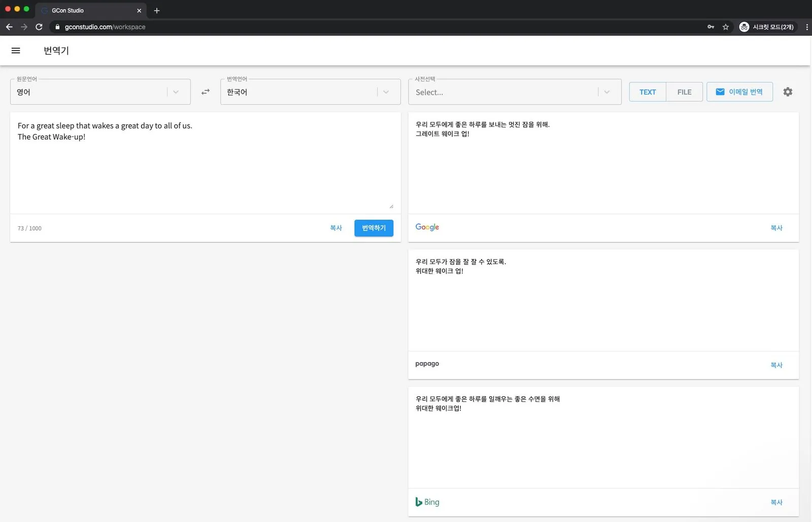
Task: Open the saved passwords key icon
Action: (x=711, y=27)
